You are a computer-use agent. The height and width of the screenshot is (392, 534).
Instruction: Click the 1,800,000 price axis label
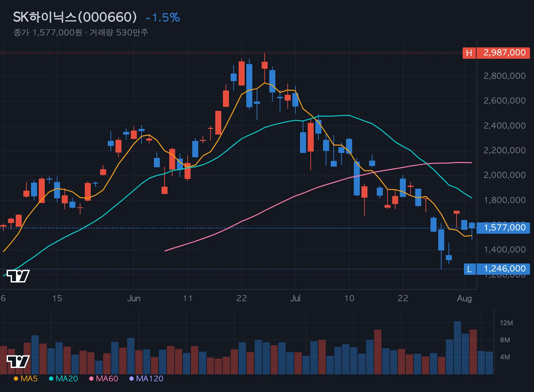pyautogui.click(x=505, y=200)
